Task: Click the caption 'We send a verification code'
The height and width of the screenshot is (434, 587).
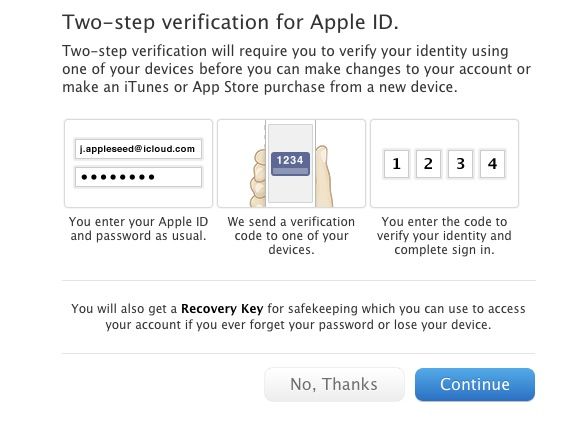Action: (291, 235)
